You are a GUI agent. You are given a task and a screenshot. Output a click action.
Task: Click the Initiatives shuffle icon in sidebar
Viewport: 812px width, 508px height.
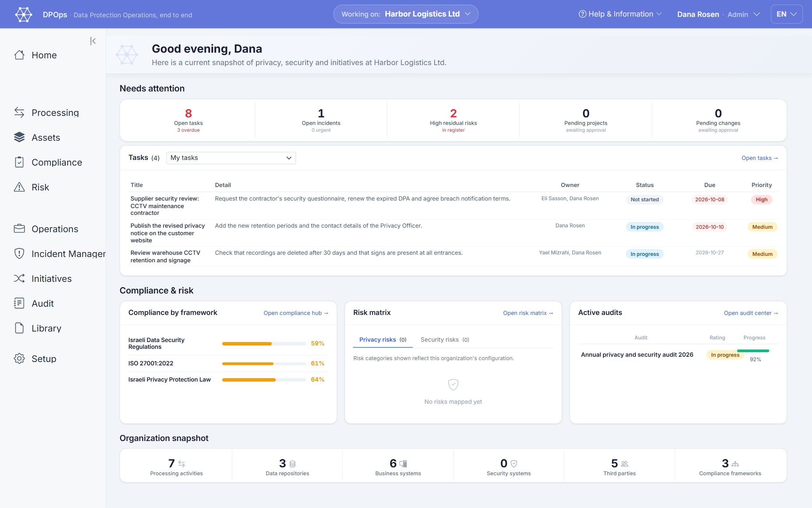19,278
